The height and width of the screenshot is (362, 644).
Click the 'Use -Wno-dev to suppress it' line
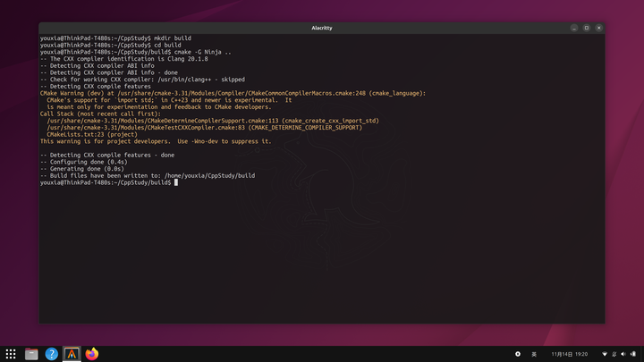pos(156,141)
